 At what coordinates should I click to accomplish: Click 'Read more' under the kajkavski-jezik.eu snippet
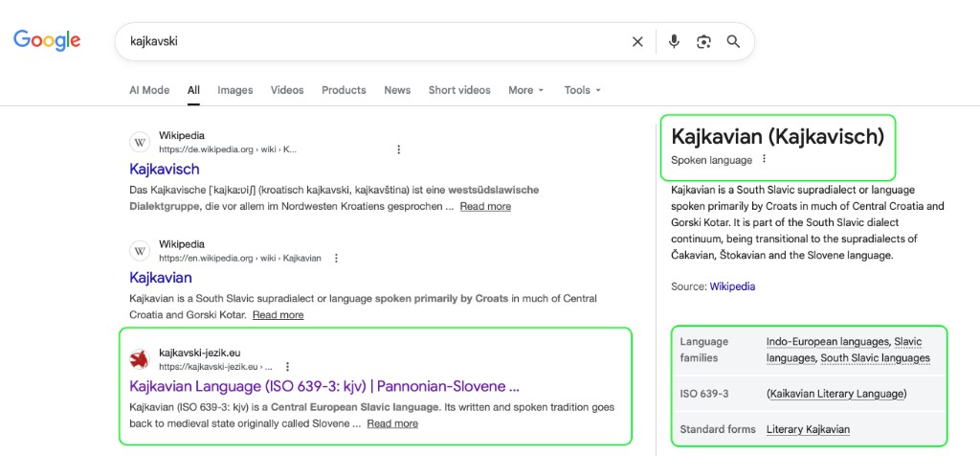[x=392, y=423]
